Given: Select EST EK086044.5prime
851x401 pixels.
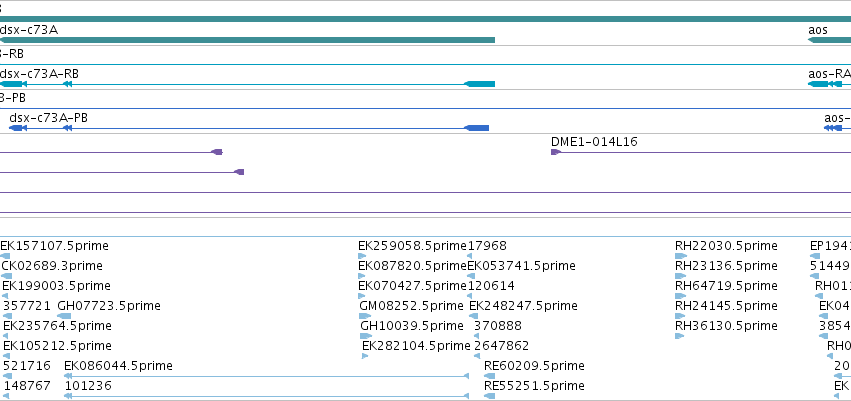Looking at the screenshot, I should tap(118, 366).
